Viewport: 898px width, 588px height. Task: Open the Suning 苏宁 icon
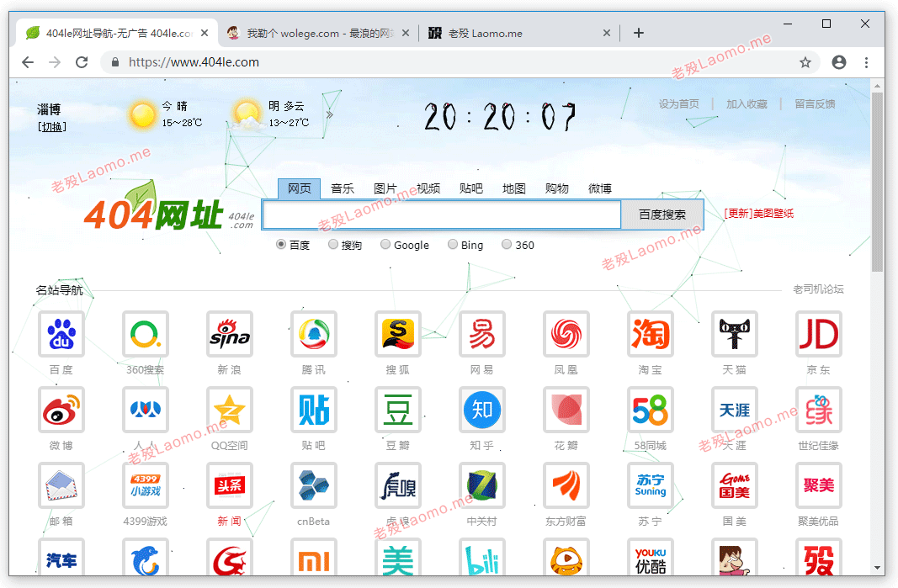(651, 485)
